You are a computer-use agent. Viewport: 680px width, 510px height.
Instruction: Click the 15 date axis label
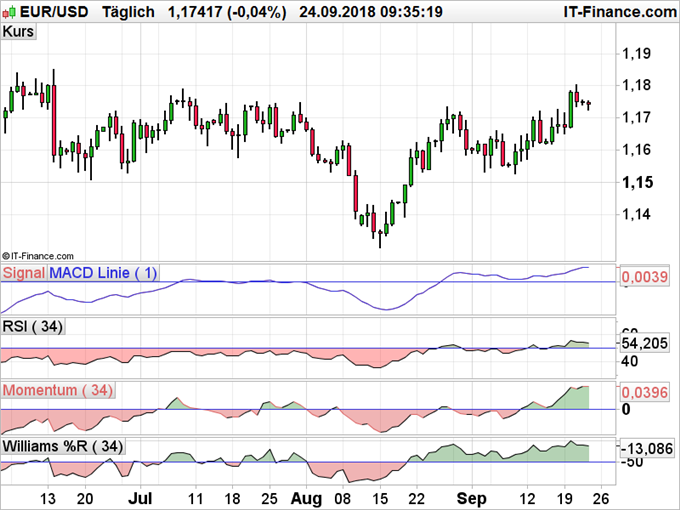(x=380, y=499)
